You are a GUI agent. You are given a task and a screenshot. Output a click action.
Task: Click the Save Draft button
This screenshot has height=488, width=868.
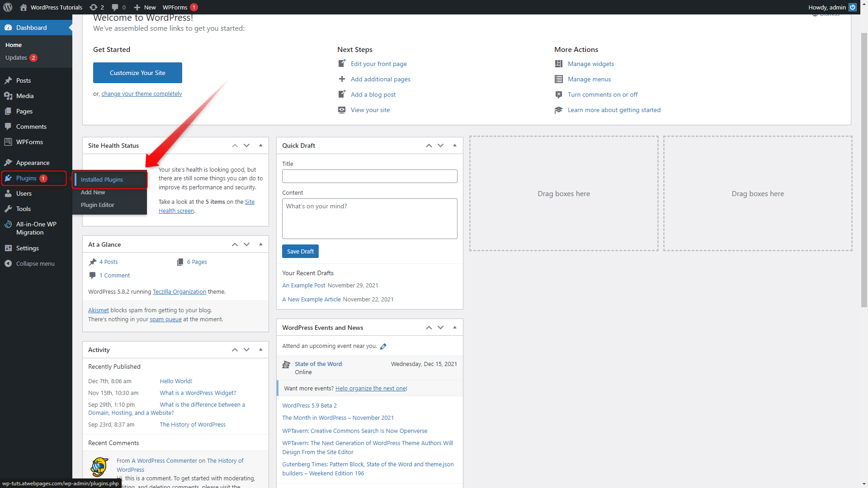pyautogui.click(x=300, y=251)
